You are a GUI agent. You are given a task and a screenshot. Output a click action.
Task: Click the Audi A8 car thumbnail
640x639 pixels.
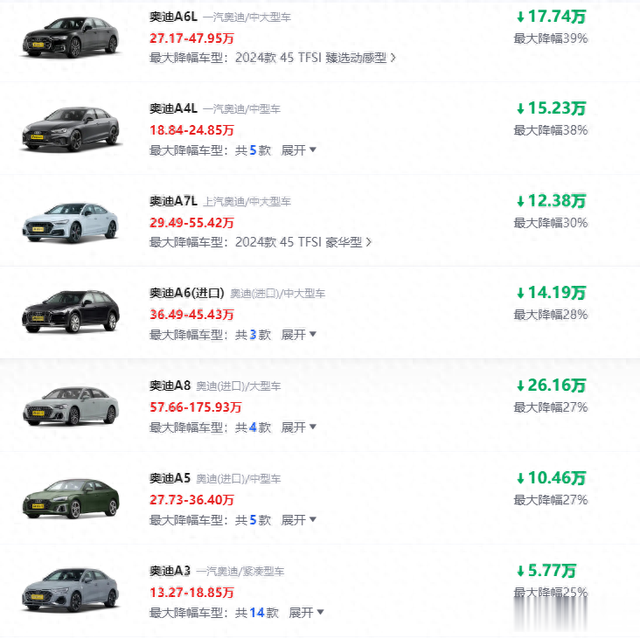coord(70,405)
